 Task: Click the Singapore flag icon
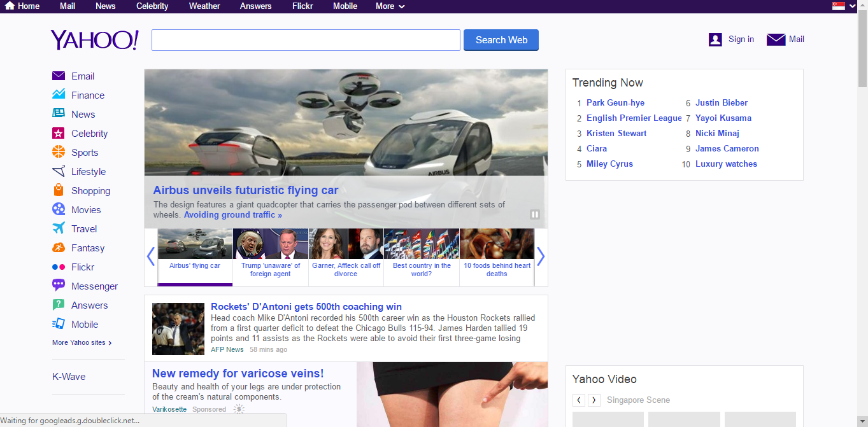point(839,6)
